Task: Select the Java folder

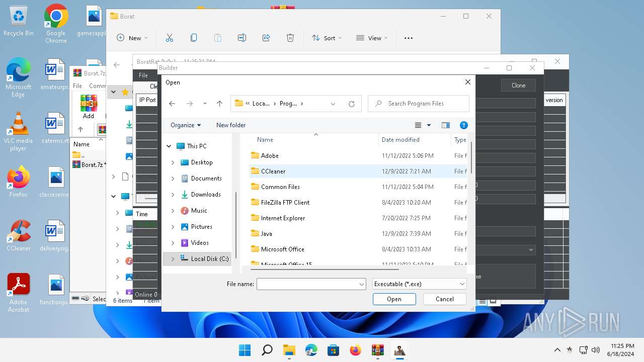Action: [x=267, y=234]
